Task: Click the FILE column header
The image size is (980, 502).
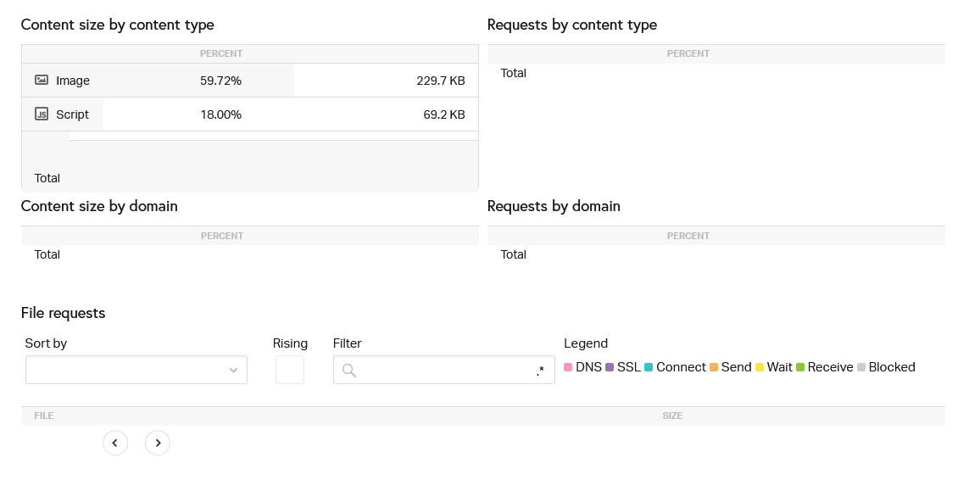Action: coord(44,416)
